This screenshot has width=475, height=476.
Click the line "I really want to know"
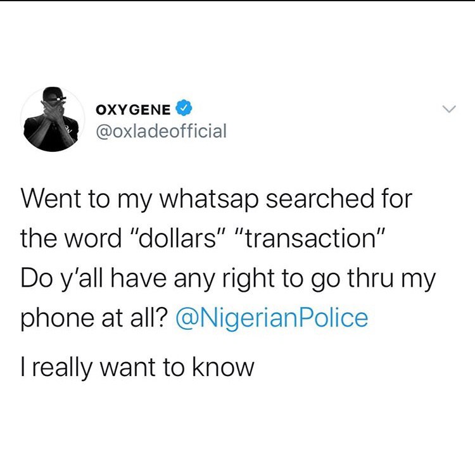[137, 368]
